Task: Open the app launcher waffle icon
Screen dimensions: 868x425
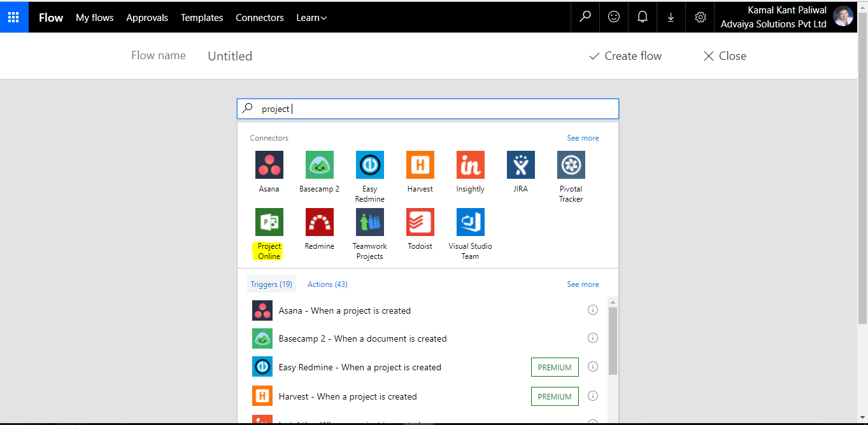Action: click(x=13, y=17)
